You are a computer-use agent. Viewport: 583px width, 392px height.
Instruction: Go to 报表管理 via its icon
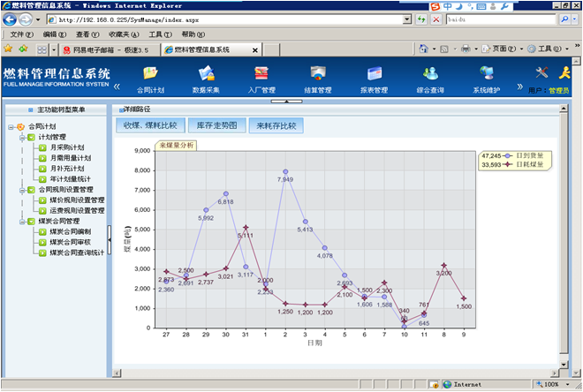[x=374, y=74]
